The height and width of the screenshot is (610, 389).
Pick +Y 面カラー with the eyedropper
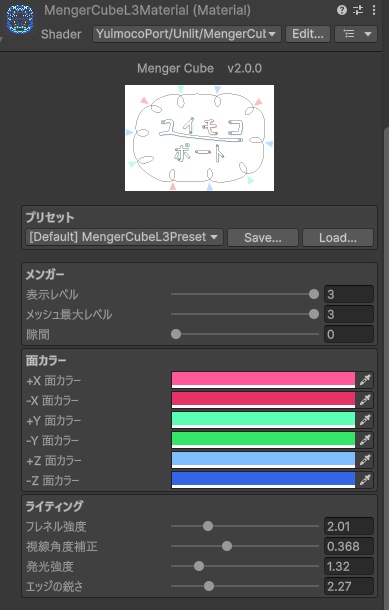(365, 420)
